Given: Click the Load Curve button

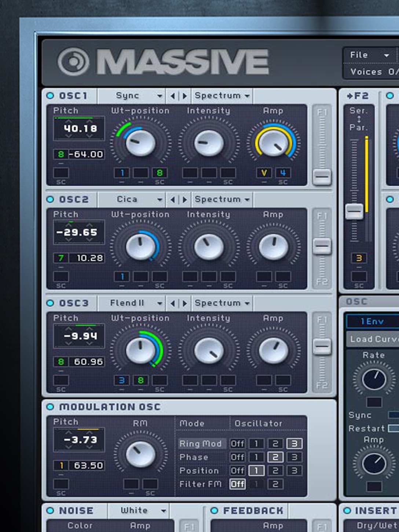Looking at the screenshot, I should coord(372,339).
